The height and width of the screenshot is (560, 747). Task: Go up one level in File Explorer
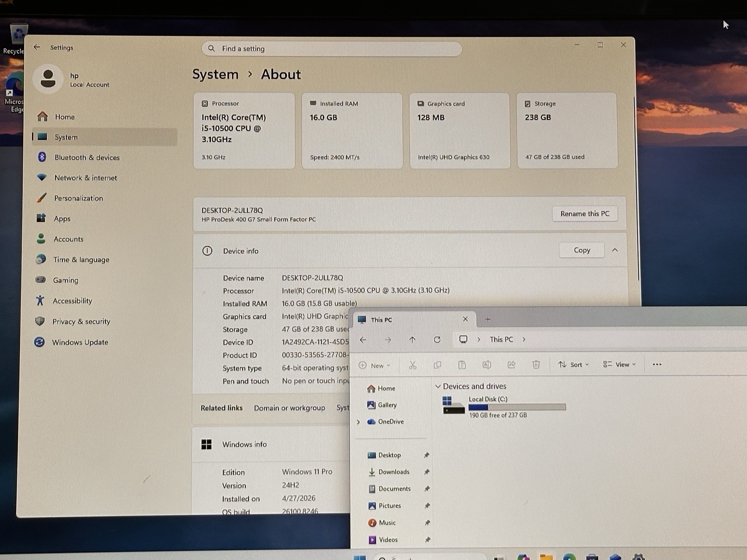point(412,340)
